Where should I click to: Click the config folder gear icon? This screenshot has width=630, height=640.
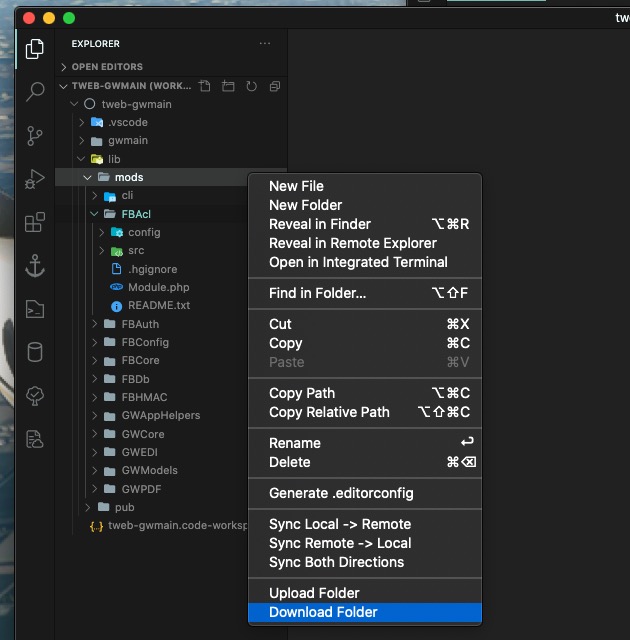117,232
